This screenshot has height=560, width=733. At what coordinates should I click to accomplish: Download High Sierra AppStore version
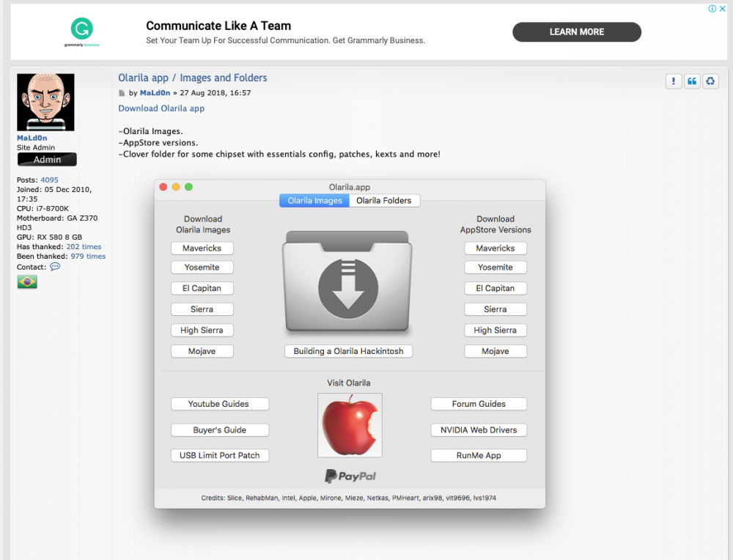point(496,331)
